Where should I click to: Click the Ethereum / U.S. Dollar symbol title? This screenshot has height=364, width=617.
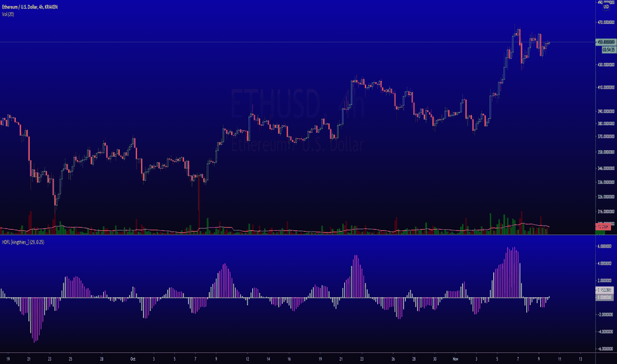tap(30, 7)
